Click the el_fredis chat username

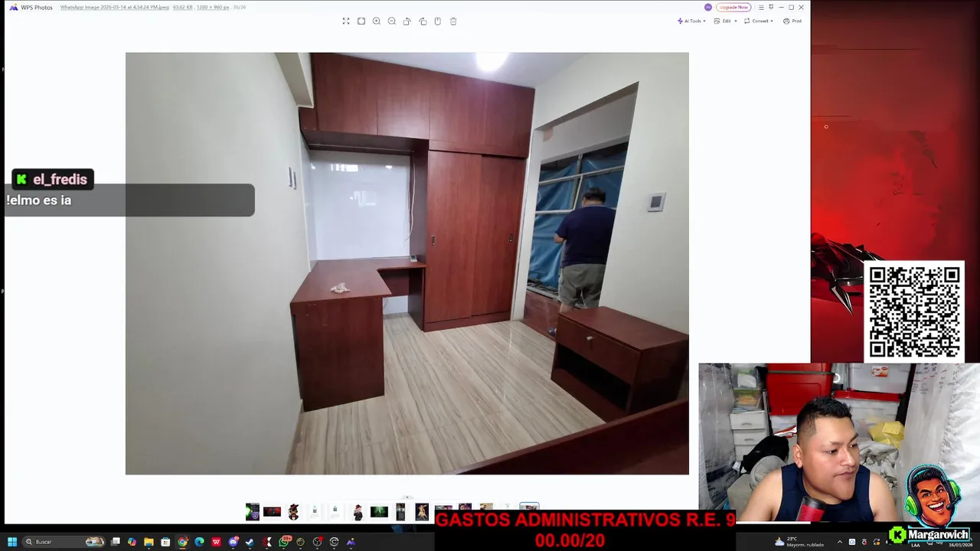60,179
